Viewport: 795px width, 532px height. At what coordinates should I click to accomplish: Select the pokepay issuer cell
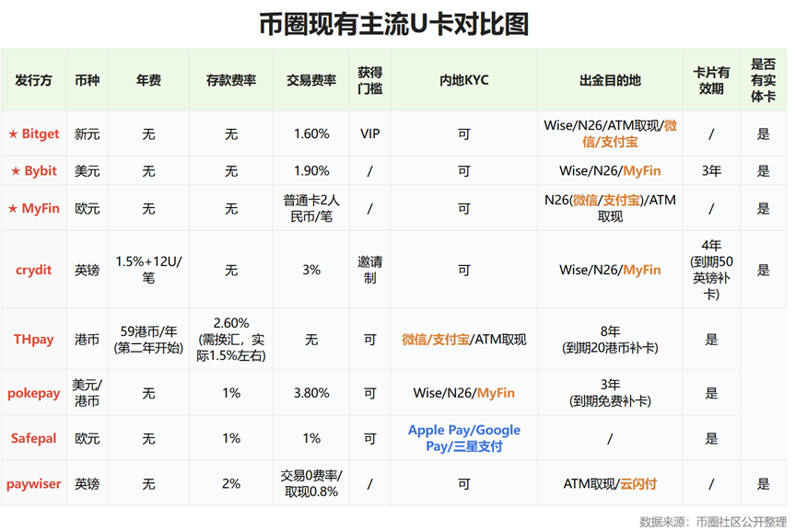[x=33, y=393]
